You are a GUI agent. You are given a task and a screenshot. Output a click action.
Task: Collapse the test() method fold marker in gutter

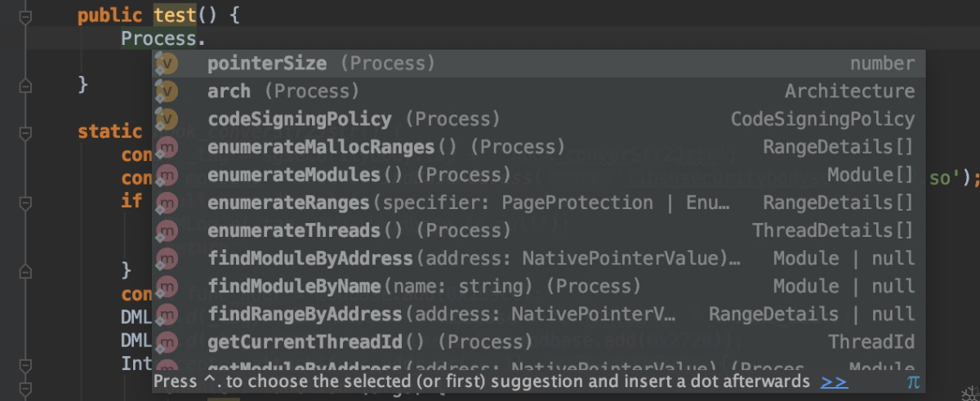coord(24,17)
